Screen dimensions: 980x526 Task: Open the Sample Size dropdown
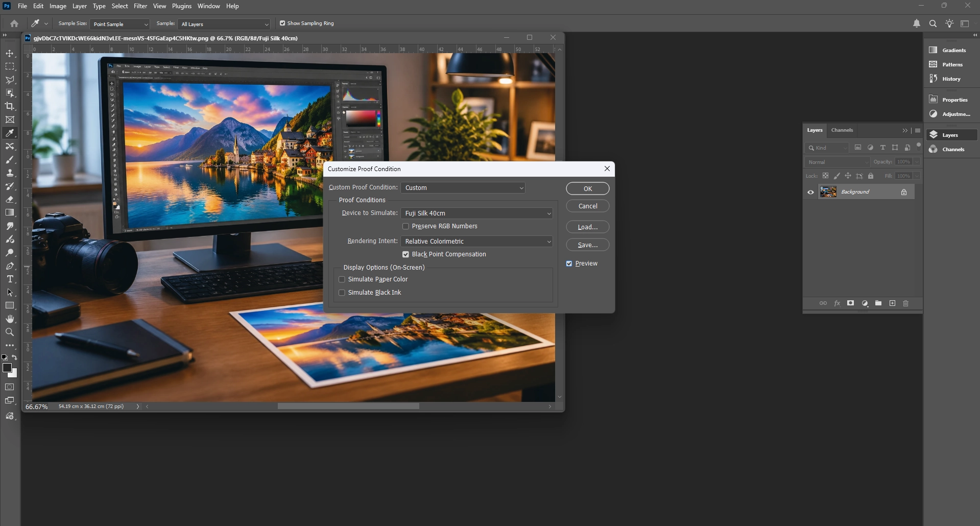coord(120,24)
